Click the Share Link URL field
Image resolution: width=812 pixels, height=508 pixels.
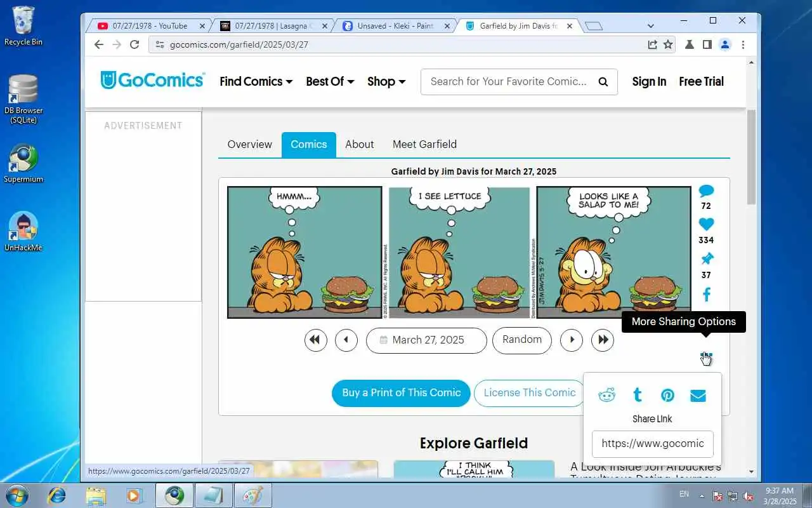(652, 443)
